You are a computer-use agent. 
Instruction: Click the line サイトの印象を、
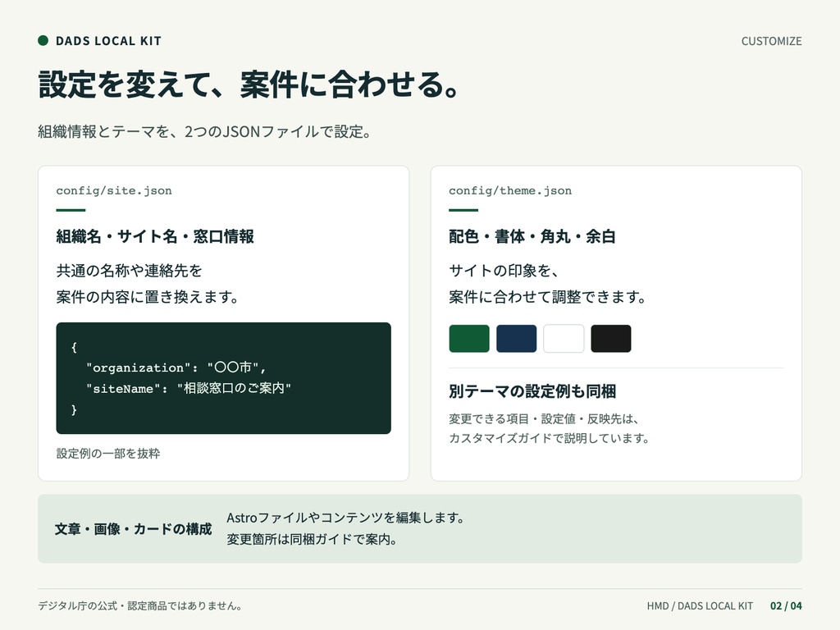tap(504, 271)
